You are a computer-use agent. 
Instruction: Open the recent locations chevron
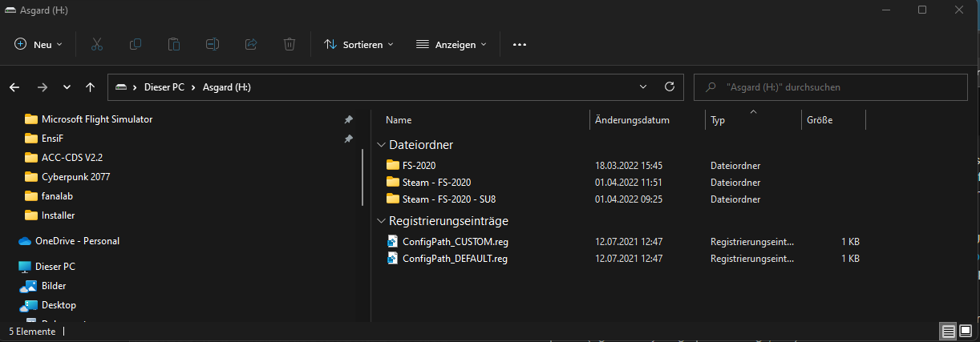point(67,87)
